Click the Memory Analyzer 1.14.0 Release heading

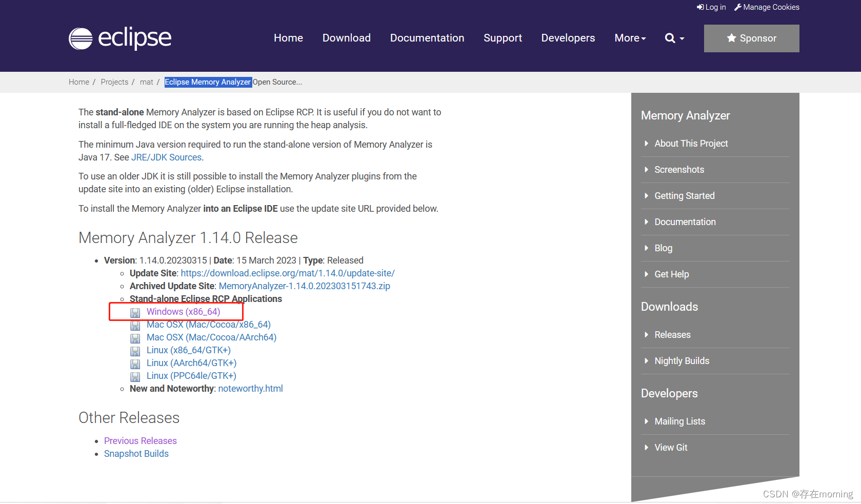pyautogui.click(x=188, y=238)
